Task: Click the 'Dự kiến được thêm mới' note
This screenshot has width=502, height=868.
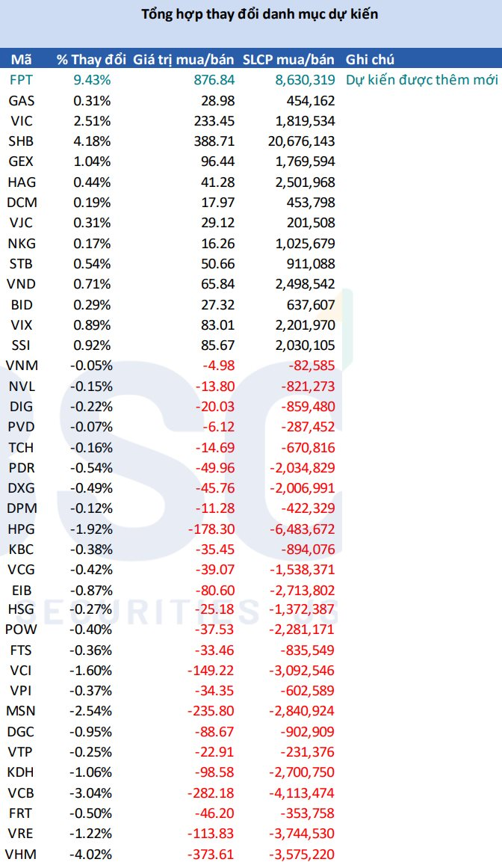Action: pos(424,80)
